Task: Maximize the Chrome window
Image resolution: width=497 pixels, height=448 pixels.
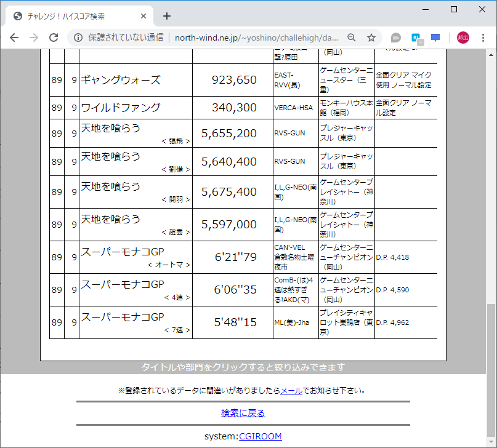Action: click(453, 9)
